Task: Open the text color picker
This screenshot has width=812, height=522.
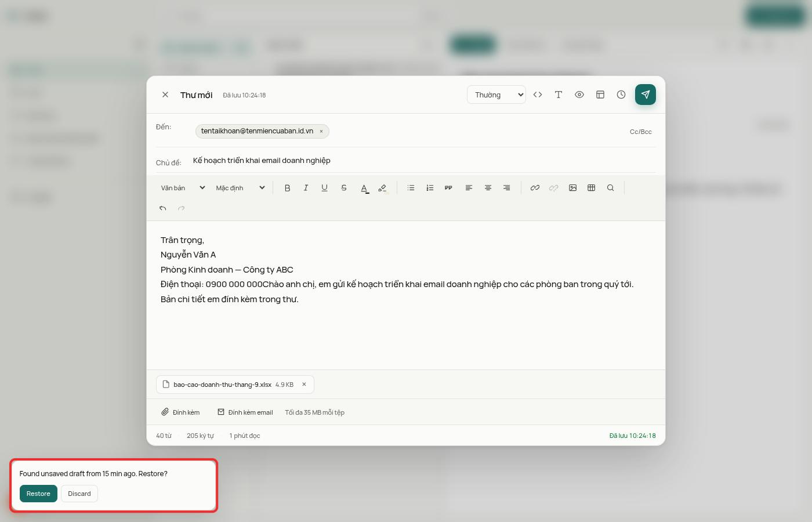Action: 364,188
